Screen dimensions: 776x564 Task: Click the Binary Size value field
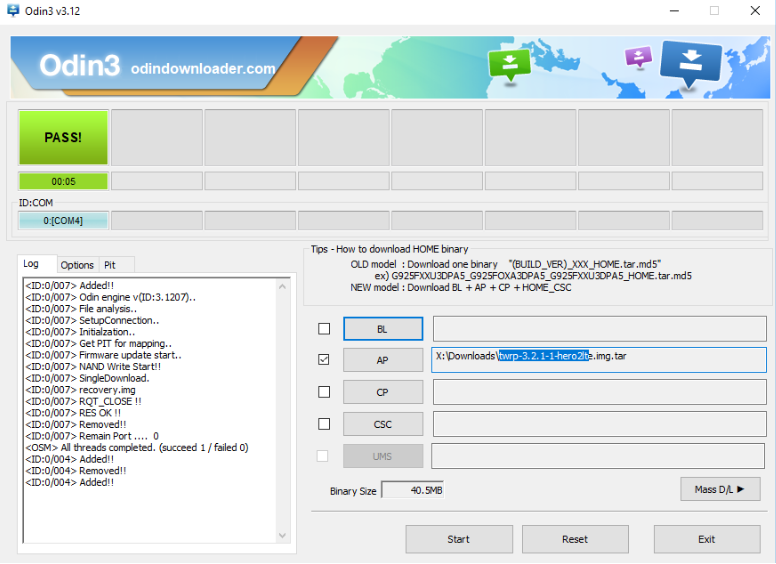click(x=413, y=490)
